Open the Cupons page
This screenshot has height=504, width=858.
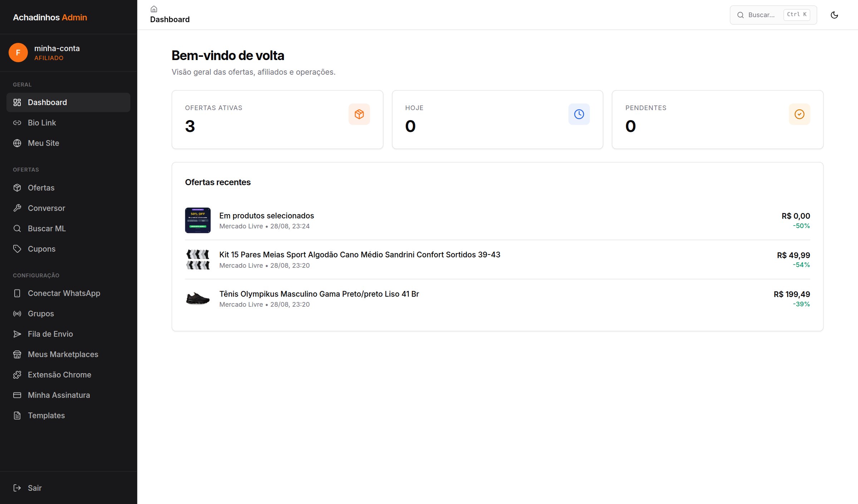click(68, 249)
